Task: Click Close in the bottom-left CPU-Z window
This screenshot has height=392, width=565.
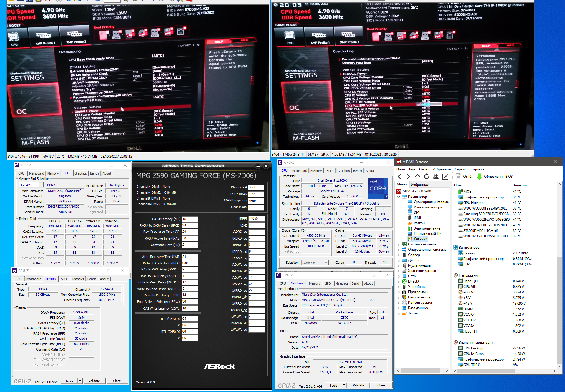Action: 117,381
